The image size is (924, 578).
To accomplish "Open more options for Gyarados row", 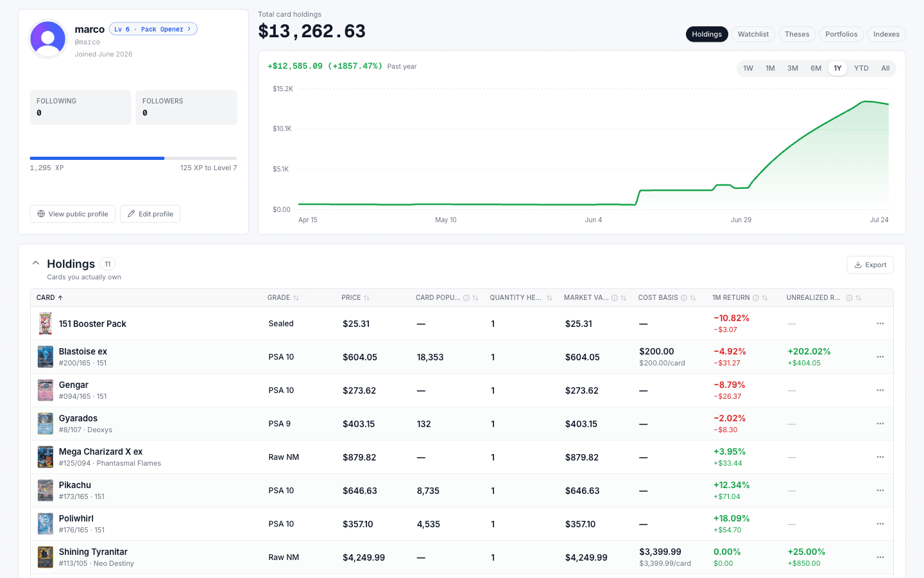I will pyautogui.click(x=880, y=424).
